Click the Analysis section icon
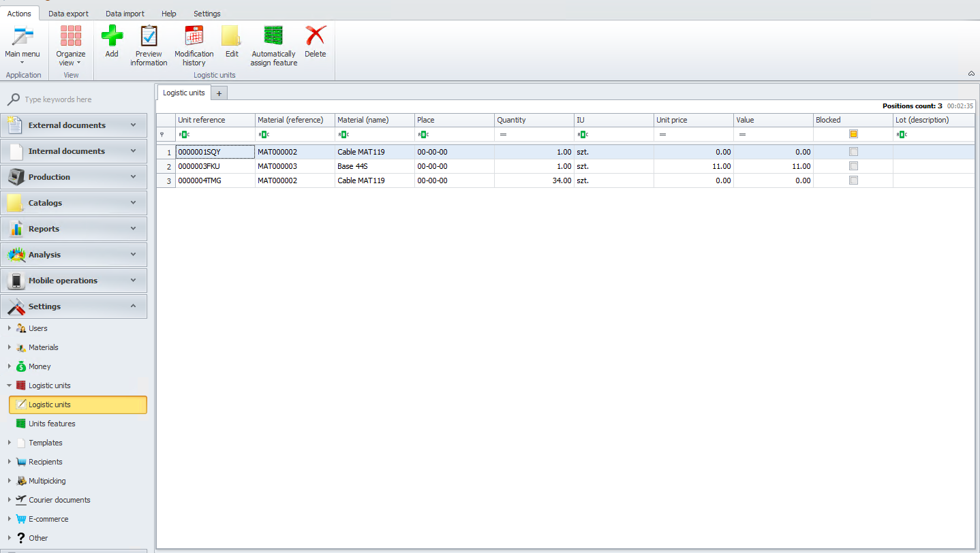 [x=16, y=255]
